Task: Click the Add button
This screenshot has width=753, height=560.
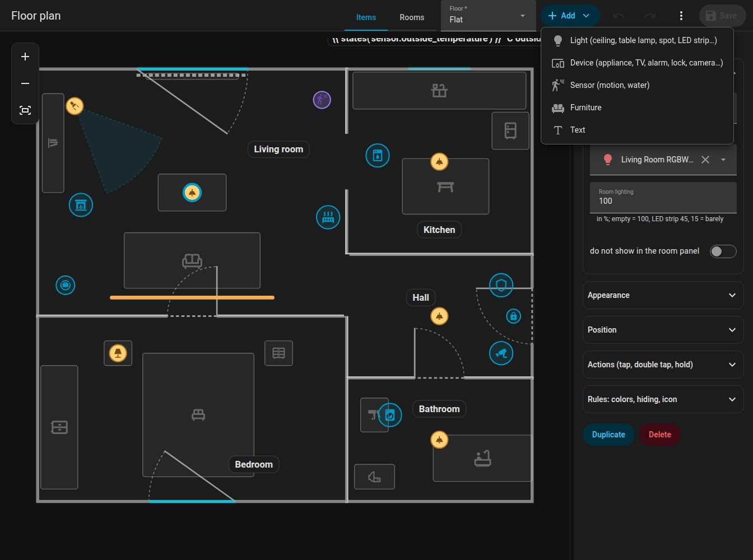Action: pos(570,16)
